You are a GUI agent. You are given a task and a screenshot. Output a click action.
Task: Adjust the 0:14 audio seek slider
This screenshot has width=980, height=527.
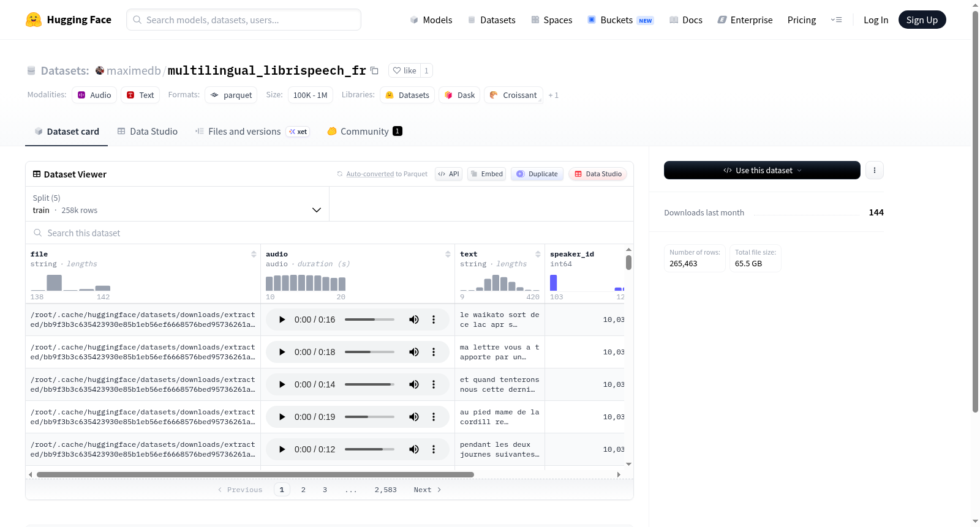coord(369,384)
